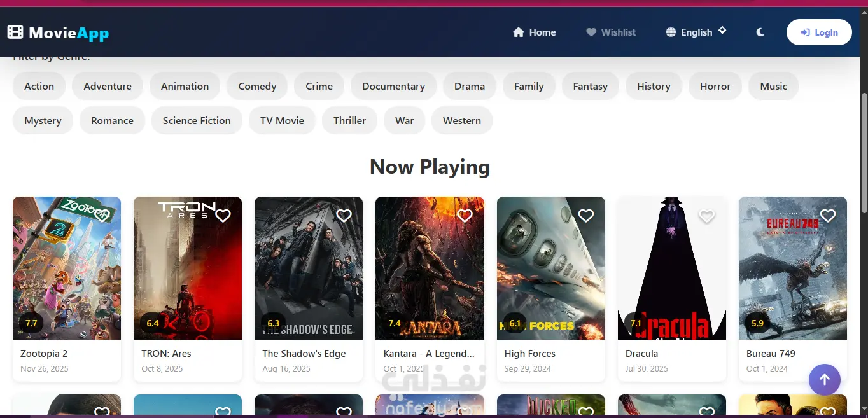Open the TRON: Ares poster

pyautogui.click(x=188, y=268)
